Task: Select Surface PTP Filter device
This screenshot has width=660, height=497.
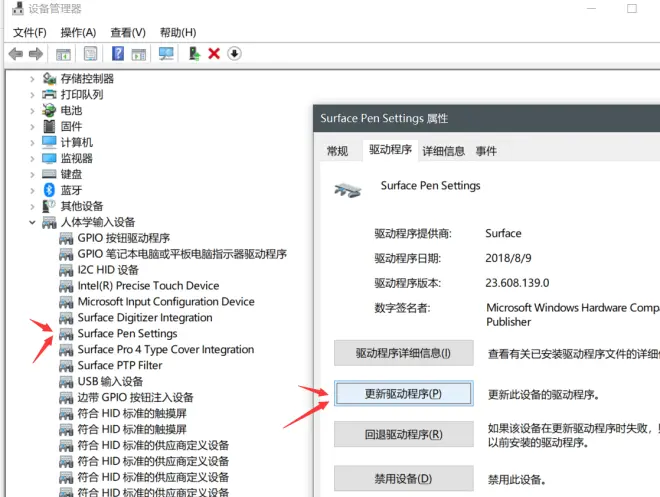Action: click(120, 366)
